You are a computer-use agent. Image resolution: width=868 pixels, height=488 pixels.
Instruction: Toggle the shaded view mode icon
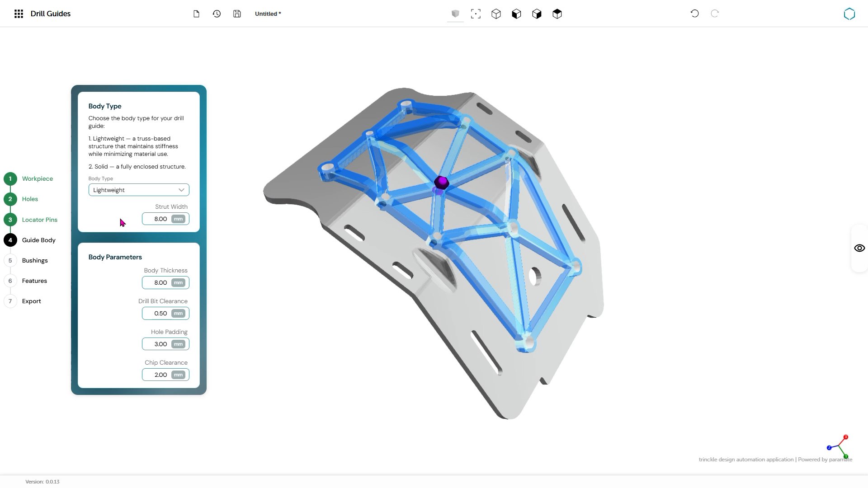455,14
